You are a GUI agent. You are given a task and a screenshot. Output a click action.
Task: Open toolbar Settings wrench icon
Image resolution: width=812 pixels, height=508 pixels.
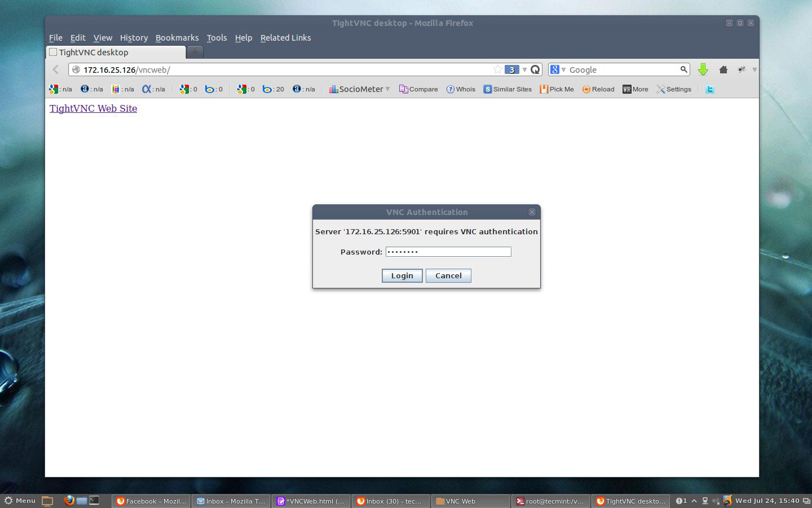coord(673,89)
